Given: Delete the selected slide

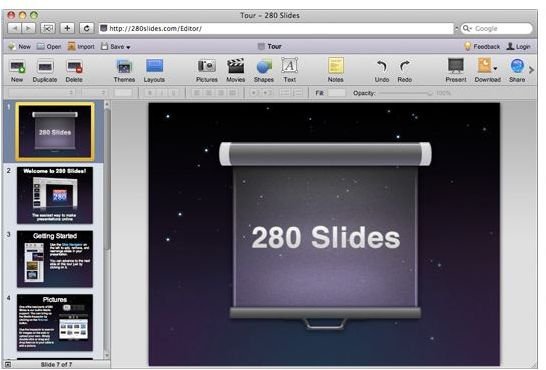Looking at the screenshot, I should click(x=74, y=66).
